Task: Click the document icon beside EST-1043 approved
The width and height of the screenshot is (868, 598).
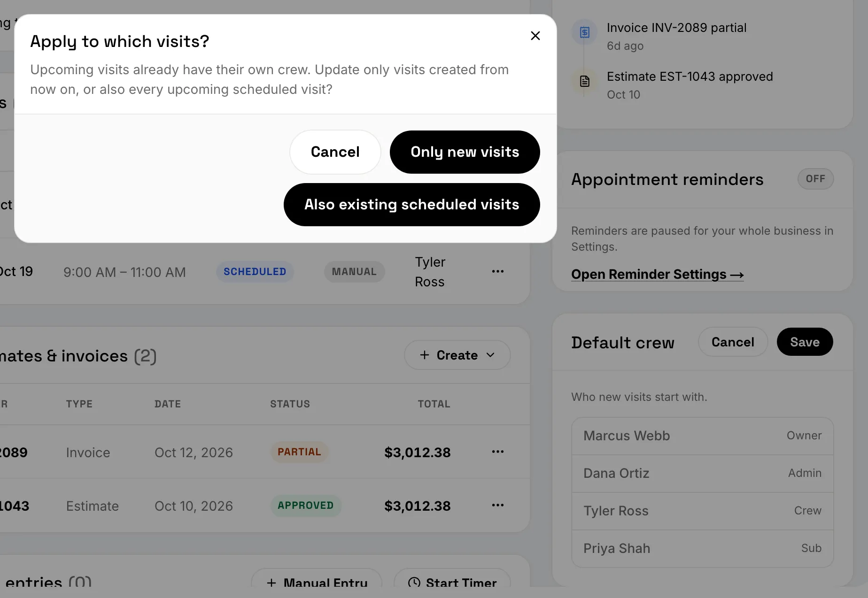Action: (584, 81)
